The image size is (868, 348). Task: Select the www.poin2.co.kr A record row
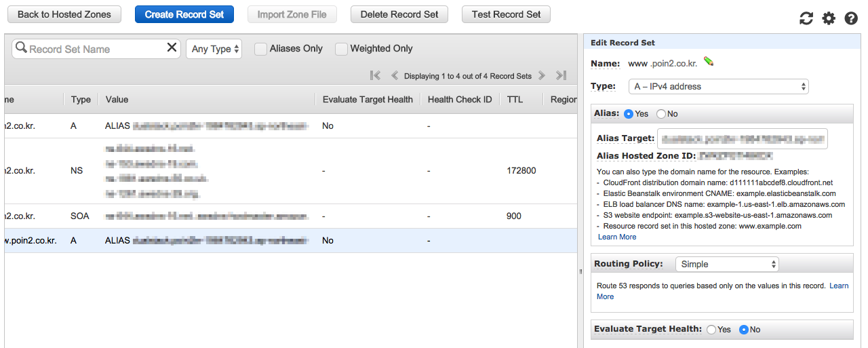click(291, 240)
